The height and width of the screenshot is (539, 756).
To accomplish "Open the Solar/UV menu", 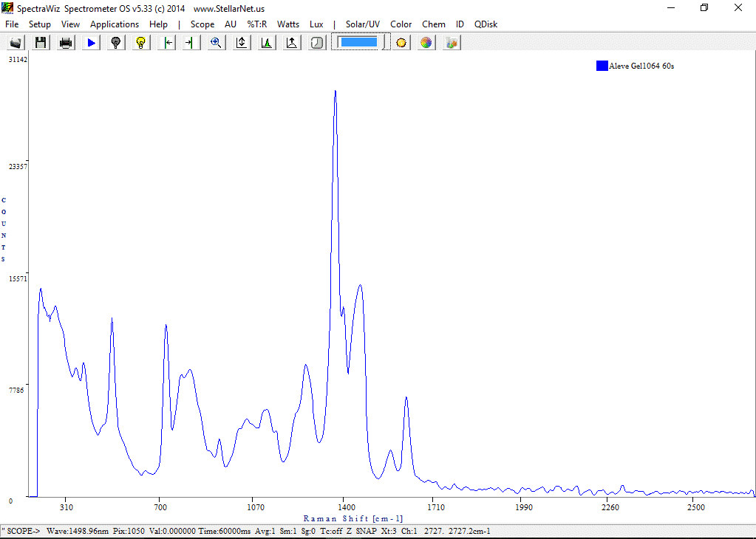I will point(363,24).
